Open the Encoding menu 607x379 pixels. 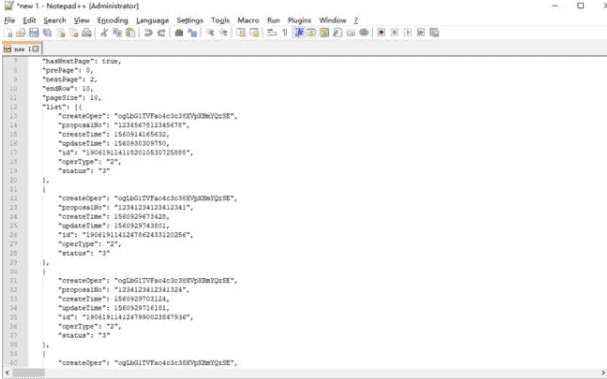[113, 20]
